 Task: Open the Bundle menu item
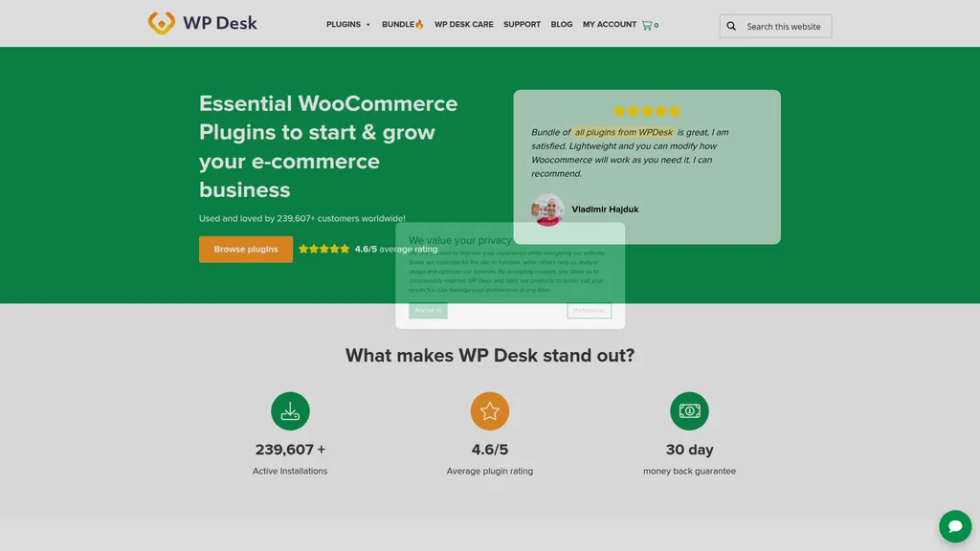[403, 24]
